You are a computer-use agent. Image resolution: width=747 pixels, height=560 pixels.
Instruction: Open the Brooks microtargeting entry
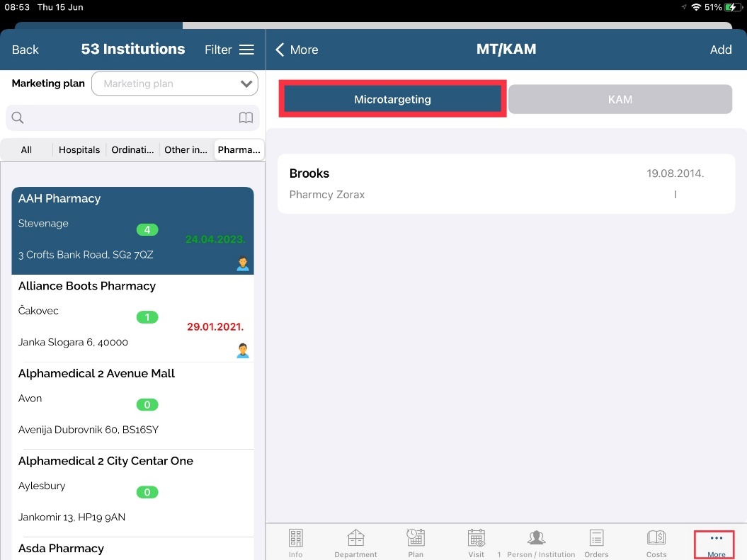pyautogui.click(x=506, y=183)
